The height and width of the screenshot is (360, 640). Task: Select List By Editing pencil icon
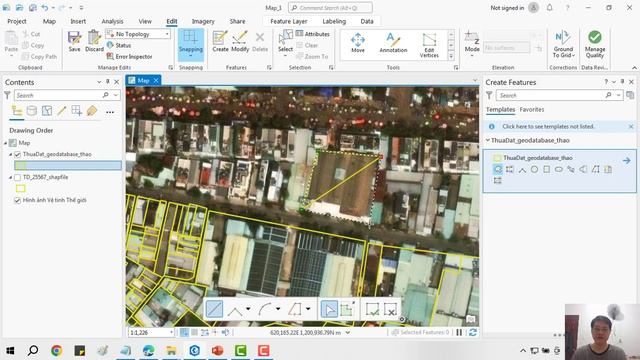(62, 111)
